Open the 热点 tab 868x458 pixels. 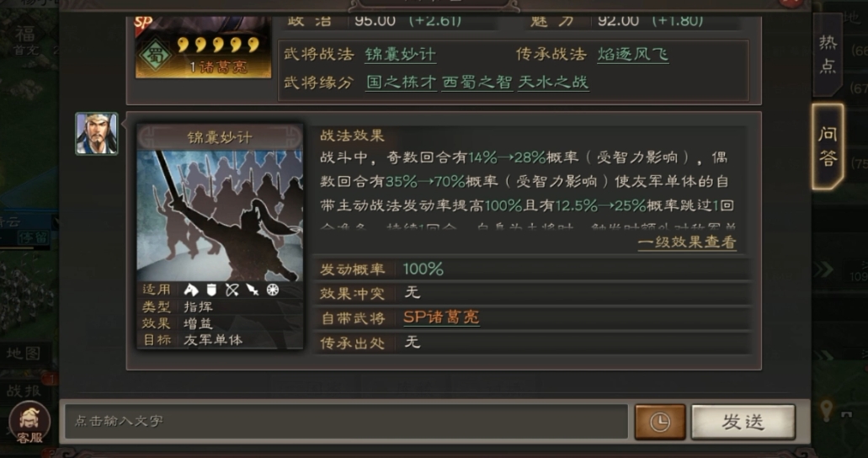(x=828, y=54)
